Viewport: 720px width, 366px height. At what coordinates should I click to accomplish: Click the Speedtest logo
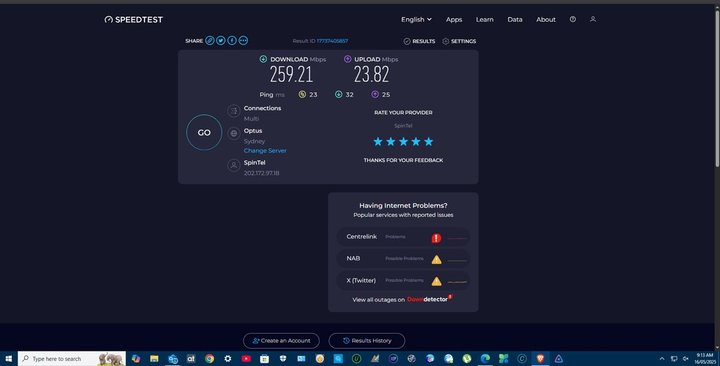[x=134, y=19]
